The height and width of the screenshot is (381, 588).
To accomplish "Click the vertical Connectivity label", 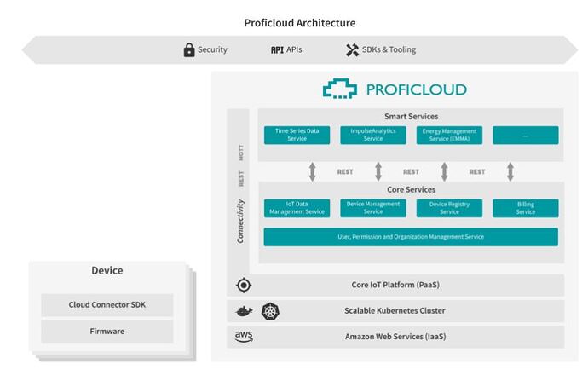I will tap(240, 222).
